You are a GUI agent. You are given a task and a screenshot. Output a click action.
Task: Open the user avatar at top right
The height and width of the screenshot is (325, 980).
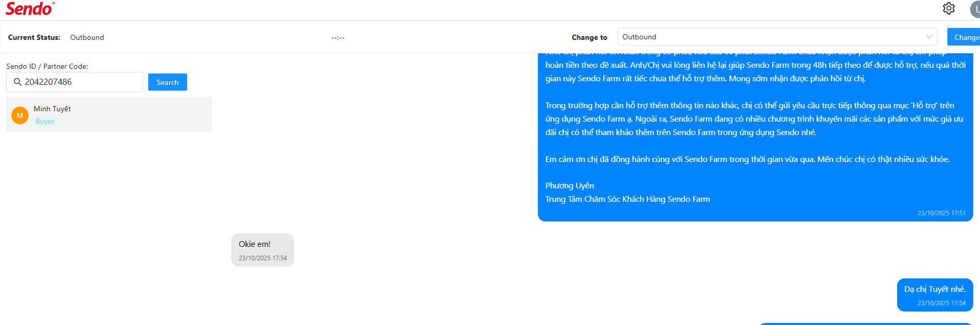pos(975,9)
